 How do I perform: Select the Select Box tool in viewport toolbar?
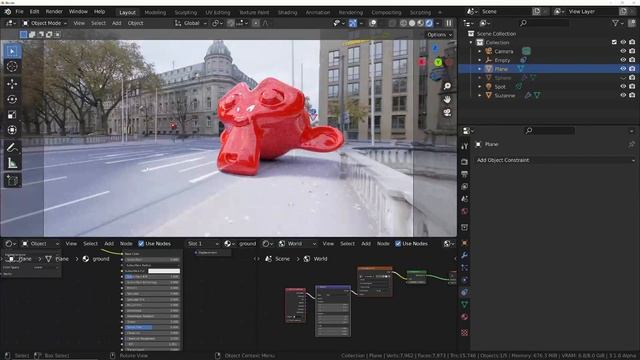12,51
